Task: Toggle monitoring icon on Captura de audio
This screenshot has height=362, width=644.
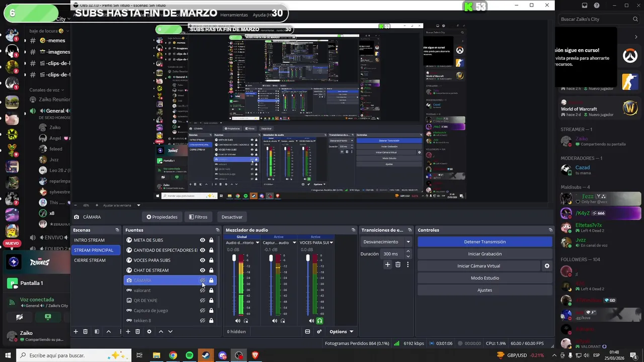Action: tap(283, 321)
